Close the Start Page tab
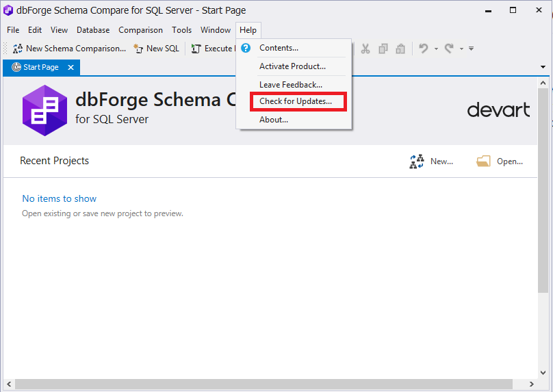 (70, 67)
